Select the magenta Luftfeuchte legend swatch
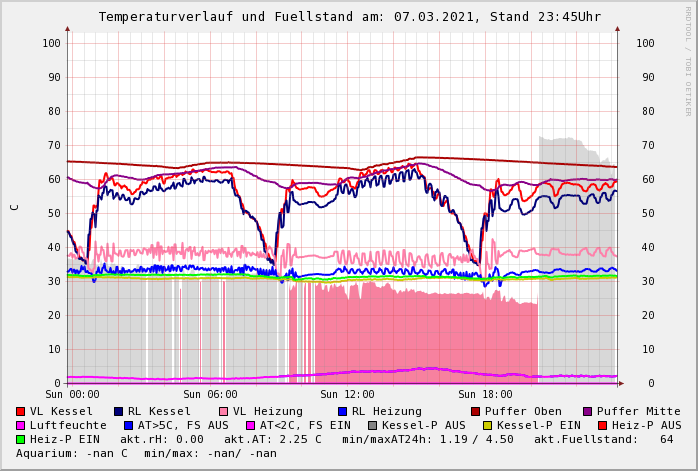Screen dimensions: 698x471 click(21, 425)
